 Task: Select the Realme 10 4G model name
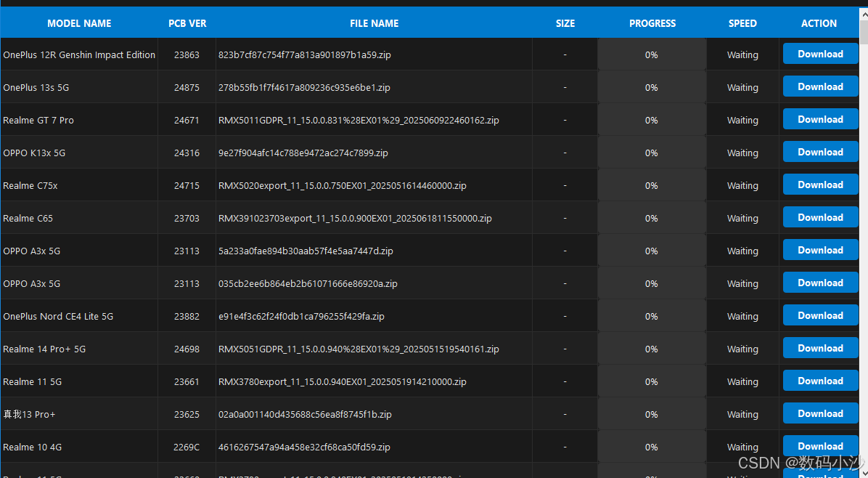32,447
